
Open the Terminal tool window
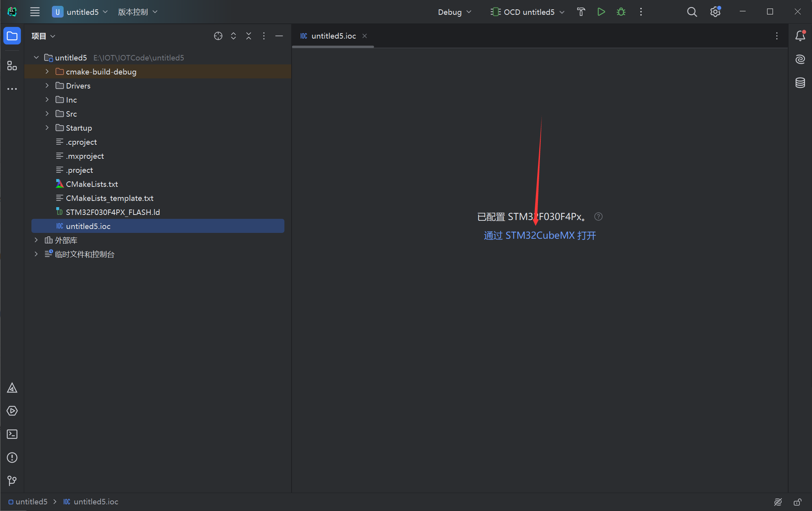pyautogui.click(x=12, y=434)
